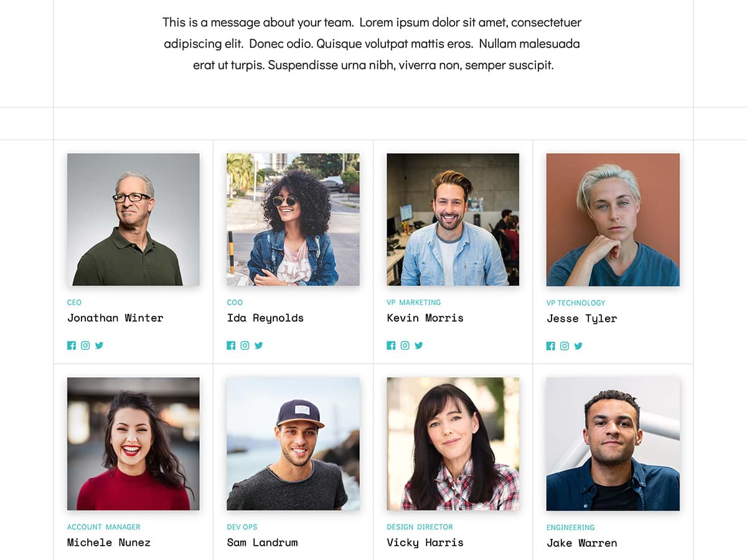Screen dimensions: 747x560
Task: Click Jesse Tyler's Instagram icon
Action: [565, 345]
